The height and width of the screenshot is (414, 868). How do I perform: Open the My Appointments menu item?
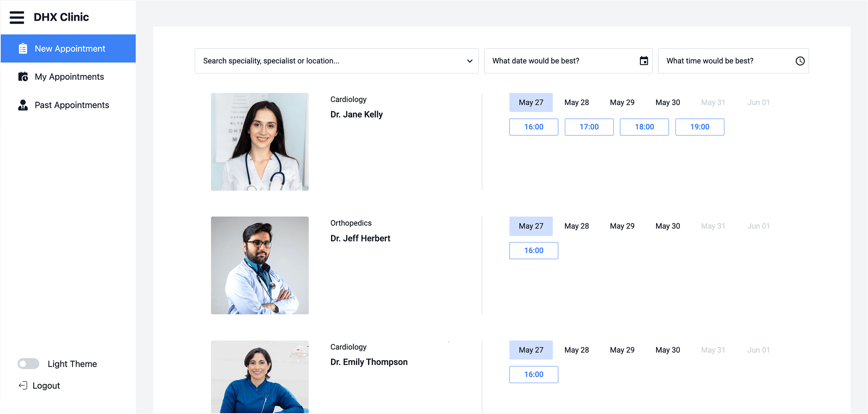[x=68, y=76]
